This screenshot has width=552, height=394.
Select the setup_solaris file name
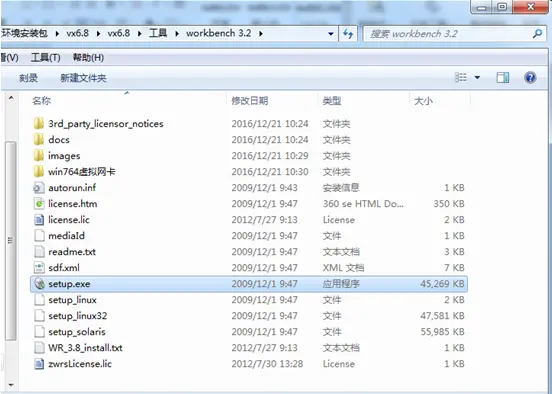(77, 332)
